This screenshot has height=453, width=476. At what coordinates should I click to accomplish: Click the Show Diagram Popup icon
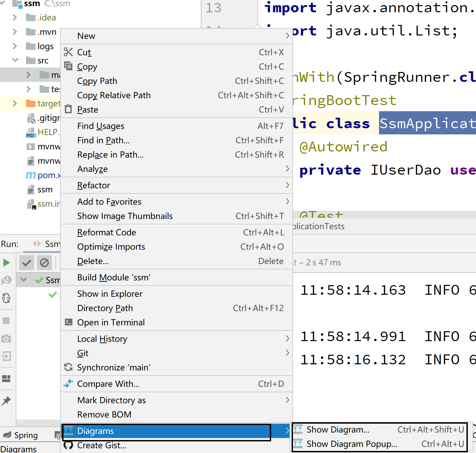(298, 444)
